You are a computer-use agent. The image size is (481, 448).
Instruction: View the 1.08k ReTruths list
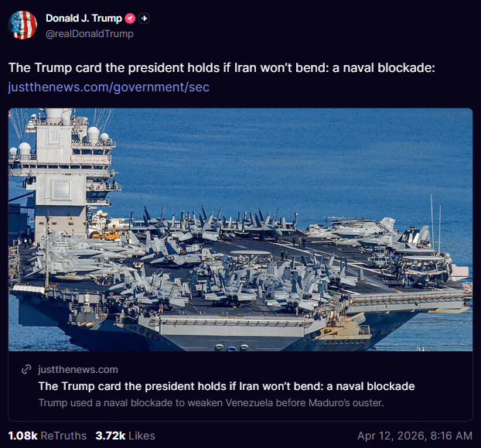click(47, 436)
